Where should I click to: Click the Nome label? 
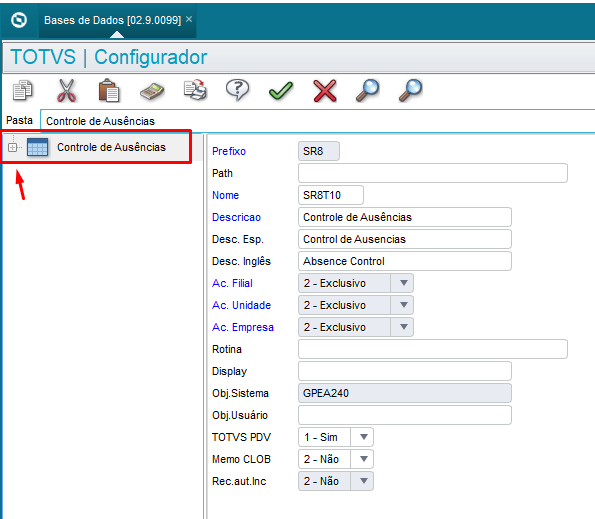pos(225,195)
